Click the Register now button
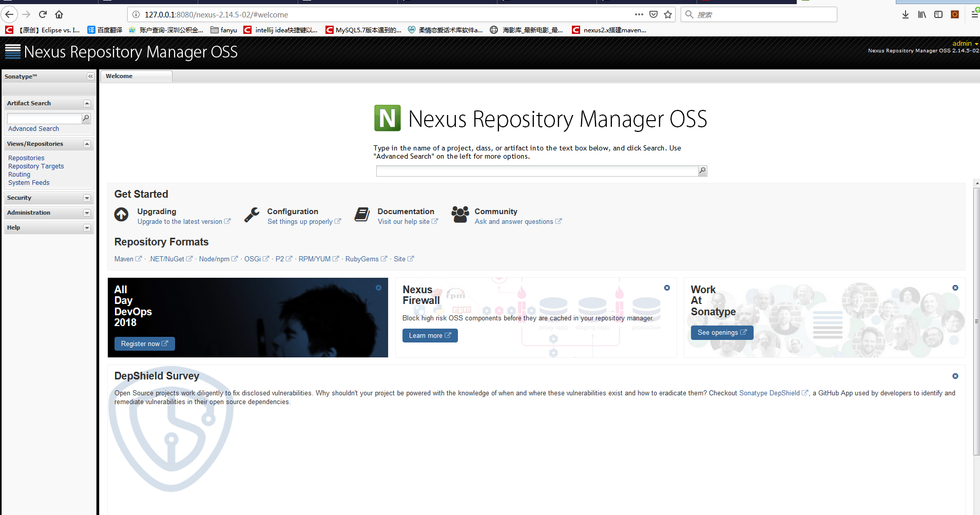The height and width of the screenshot is (515, 980). [x=144, y=344]
